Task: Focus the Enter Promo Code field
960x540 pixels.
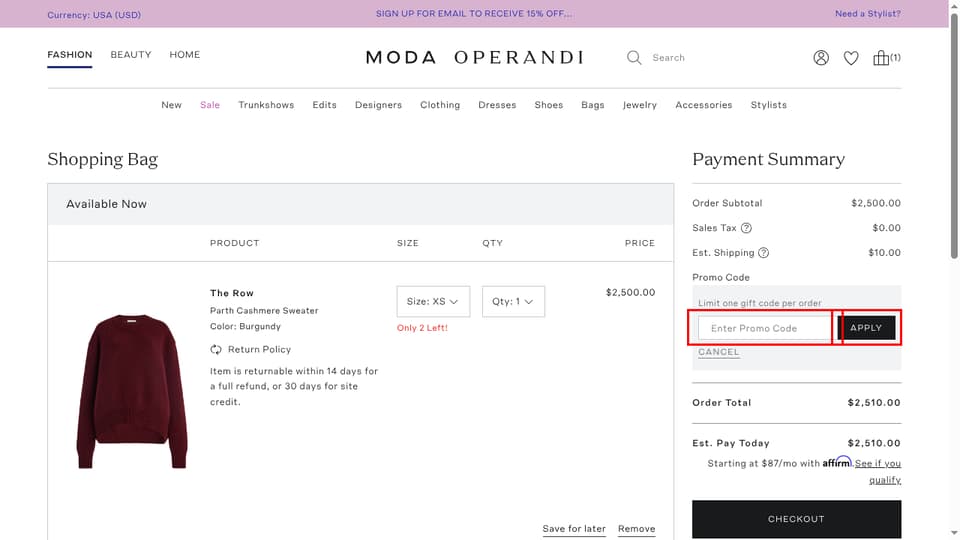Action: click(765, 328)
